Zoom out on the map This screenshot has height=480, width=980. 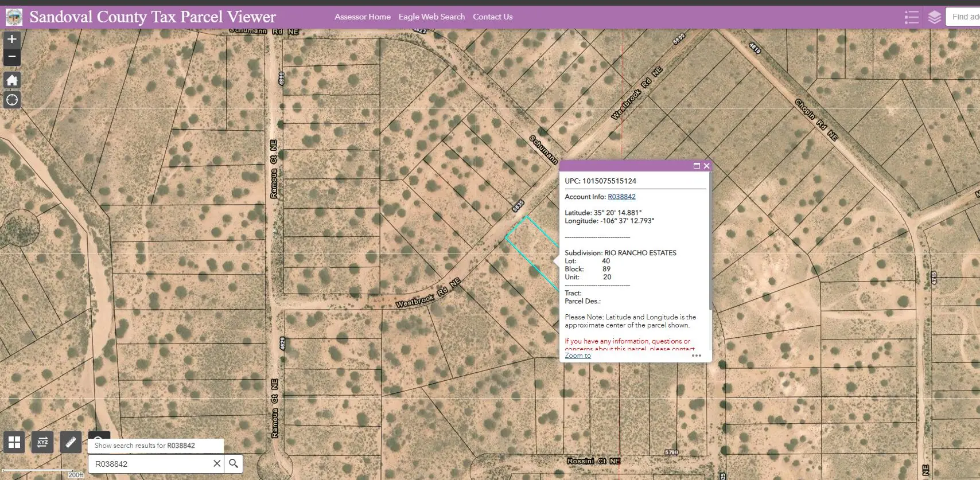click(12, 57)
